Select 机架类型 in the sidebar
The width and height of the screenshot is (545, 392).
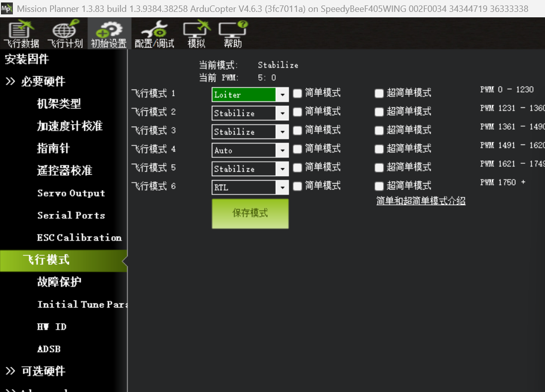tap(59, 103)
